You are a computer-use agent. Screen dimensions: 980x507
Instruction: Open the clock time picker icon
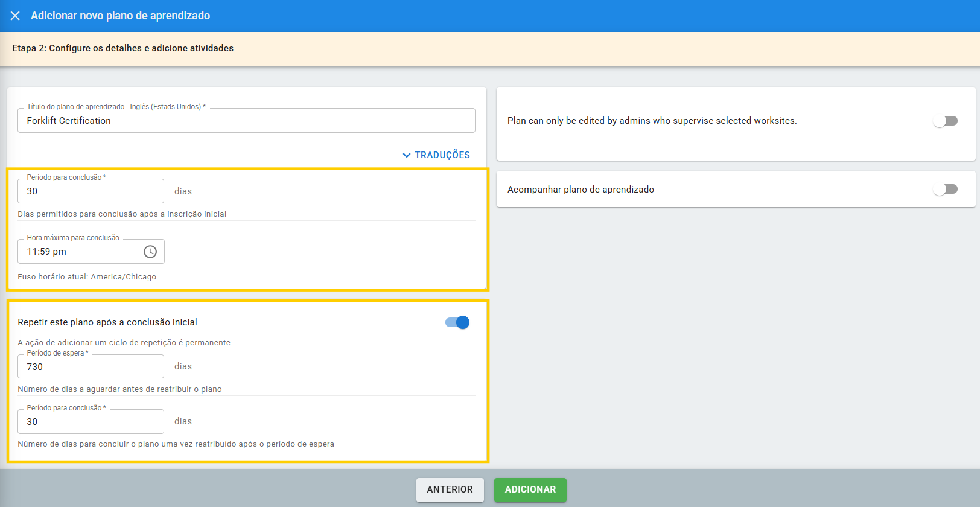[150, 252]
